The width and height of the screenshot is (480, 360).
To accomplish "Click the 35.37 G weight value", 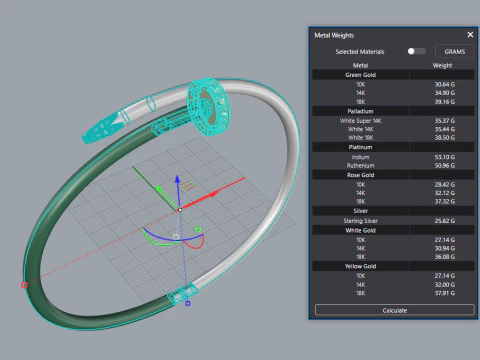I will (445, 121).
